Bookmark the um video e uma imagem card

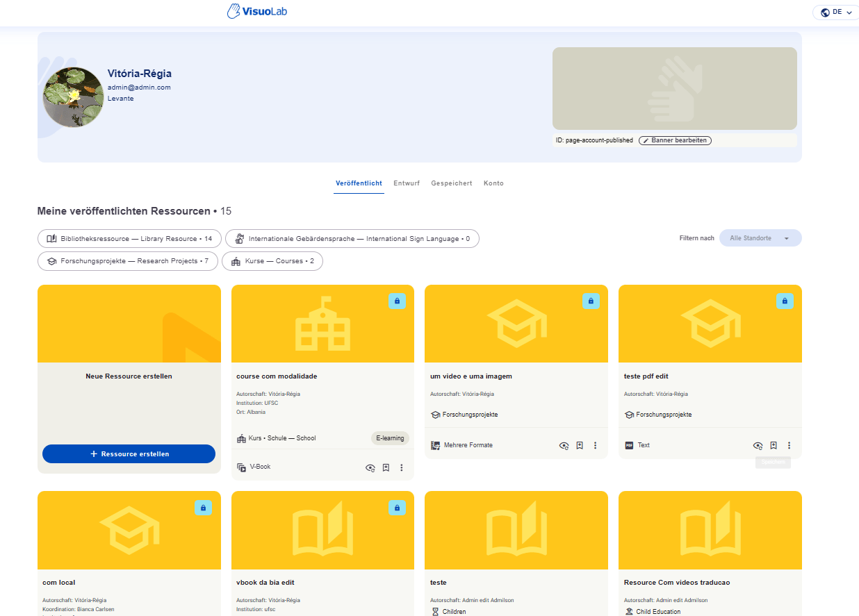[x=580, y=445]
